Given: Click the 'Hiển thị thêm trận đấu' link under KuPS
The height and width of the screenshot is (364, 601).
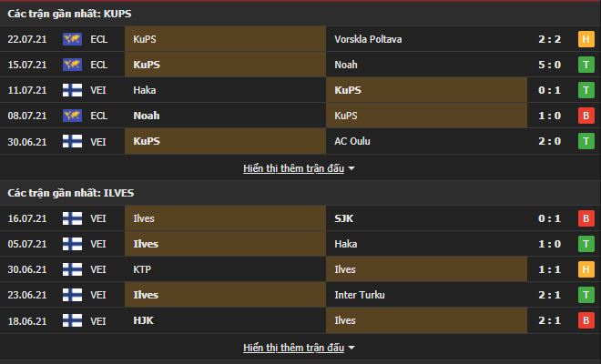Looking at the screenshot, I should tap(293, 168).
